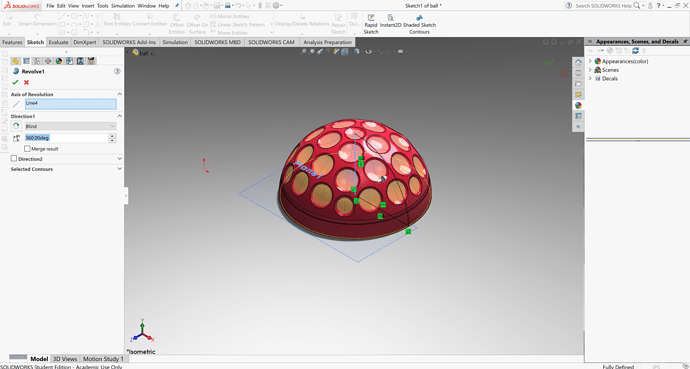Enable the Merge result checkbox
This screenshot has width=690, height=369.
(x=27, y=149)
